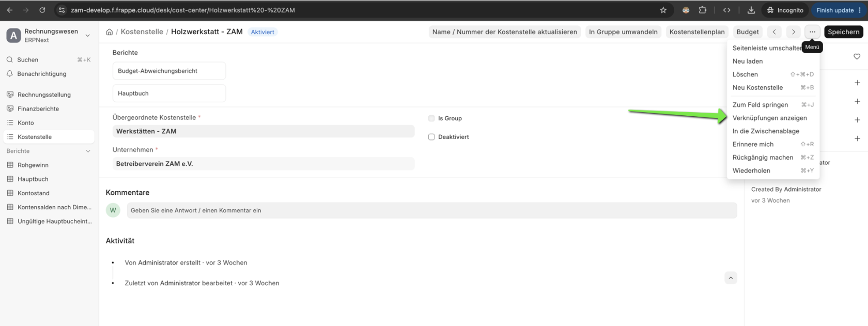
Task: Click the Suchen search icon in the sidebar
Action: 10,59
